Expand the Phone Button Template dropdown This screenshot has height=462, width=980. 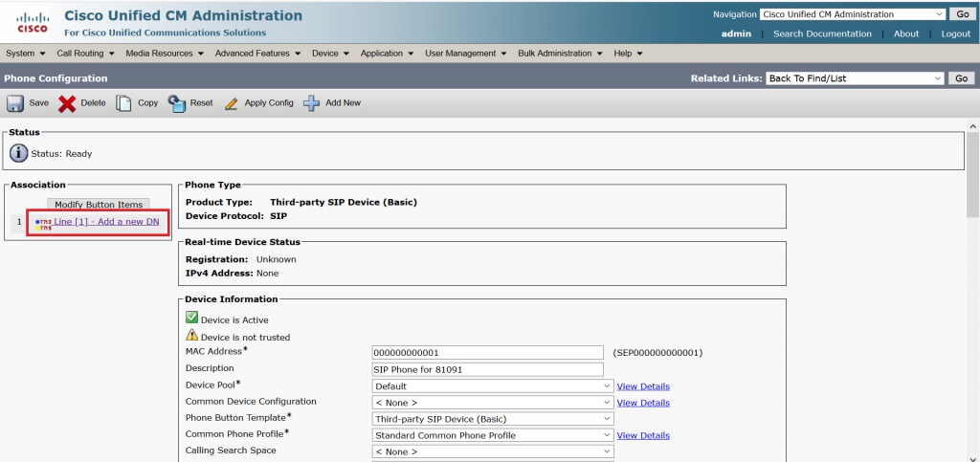pyautogui.click(x=492, y=419)
